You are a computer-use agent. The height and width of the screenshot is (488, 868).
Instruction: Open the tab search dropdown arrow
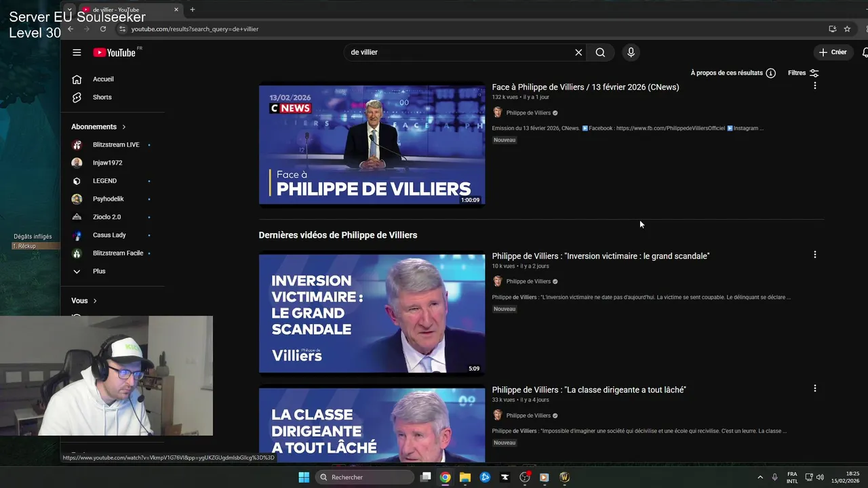(x=69, y=9)
